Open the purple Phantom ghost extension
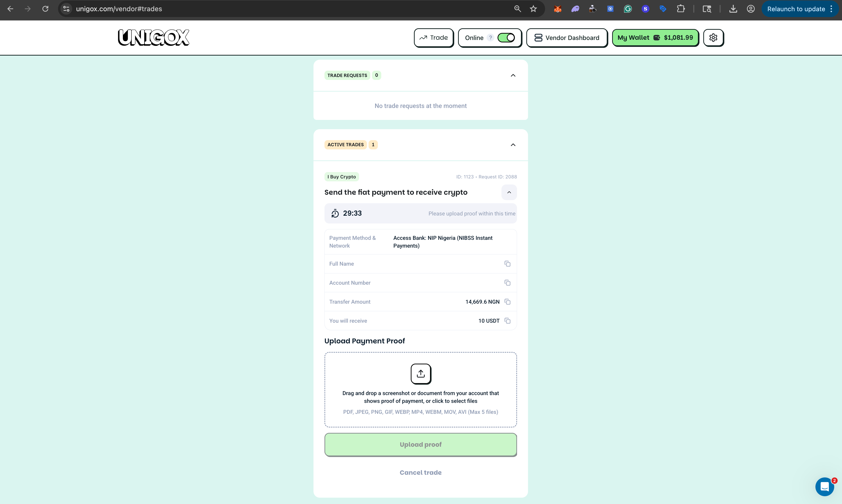This screenshot has width=842, height=504. coord(575,9)
